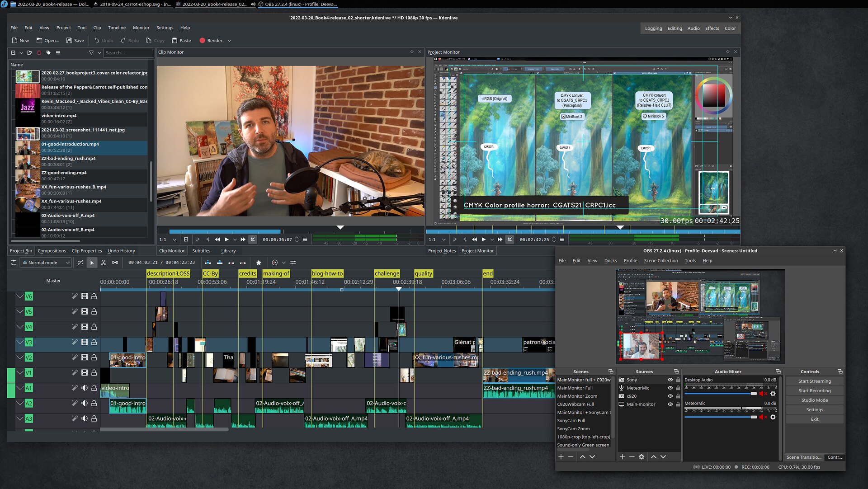Select the Spacer tool in timeline toolbar
This screenshot has height=489, width=868.
[115, 263]
